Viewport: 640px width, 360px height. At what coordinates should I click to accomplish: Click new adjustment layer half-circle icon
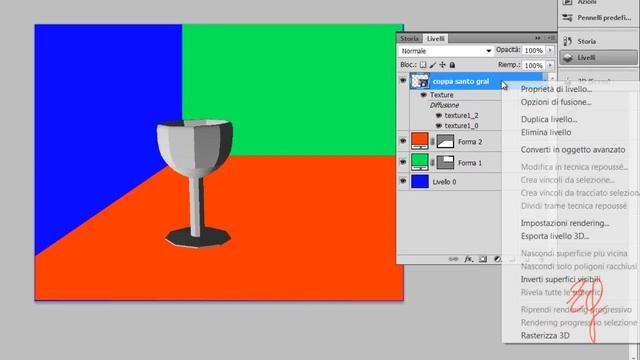pyautogui.click(x=497, y=259)
